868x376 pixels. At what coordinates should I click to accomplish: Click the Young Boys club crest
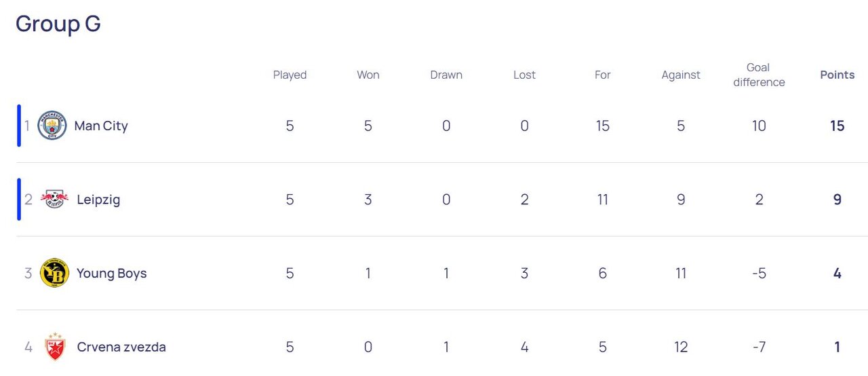click(x=55, y=273)
